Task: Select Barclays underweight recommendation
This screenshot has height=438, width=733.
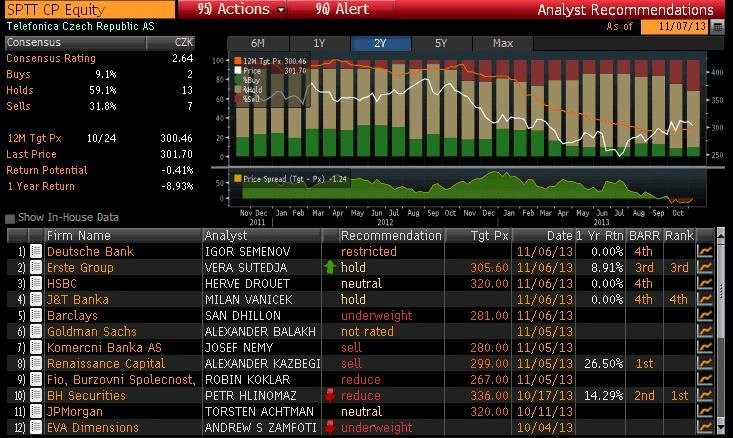Action: click(x=376, y=316)
